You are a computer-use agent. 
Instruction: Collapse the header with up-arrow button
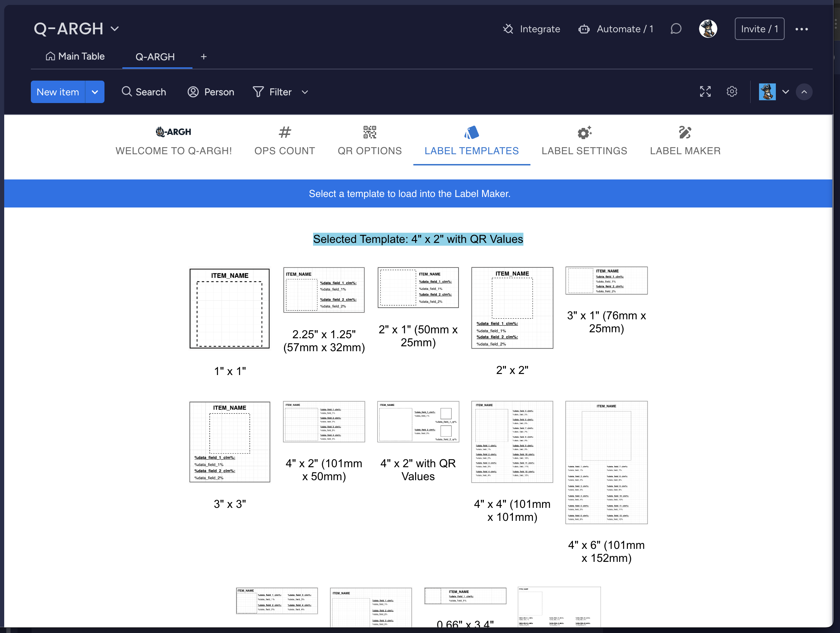(804, 92)
